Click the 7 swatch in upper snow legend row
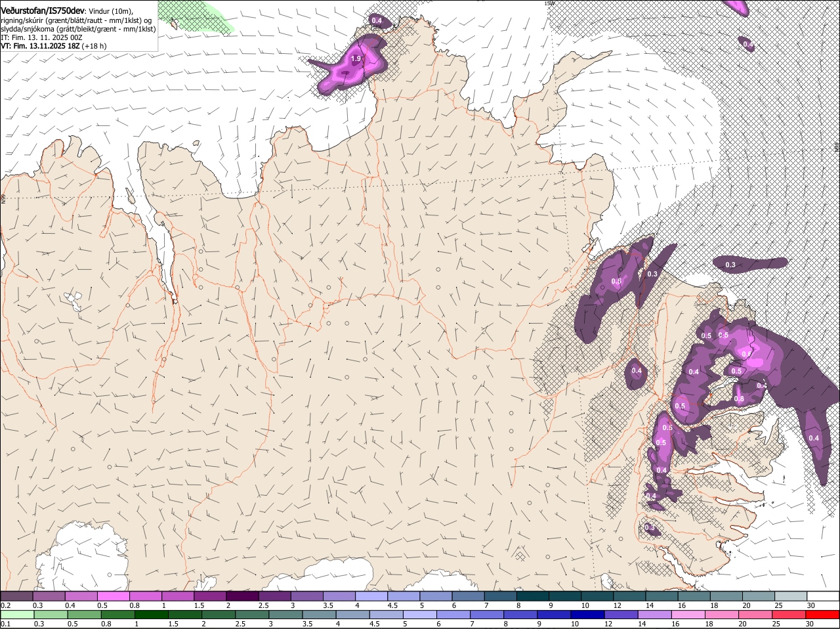 click(501, 596)
